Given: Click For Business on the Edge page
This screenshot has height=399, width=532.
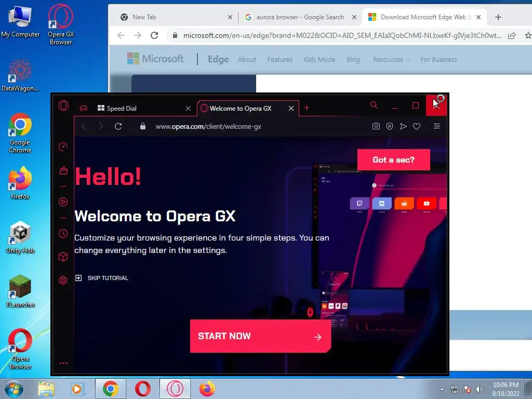Looking at the screenshot, I should click(x=438, y=59).
